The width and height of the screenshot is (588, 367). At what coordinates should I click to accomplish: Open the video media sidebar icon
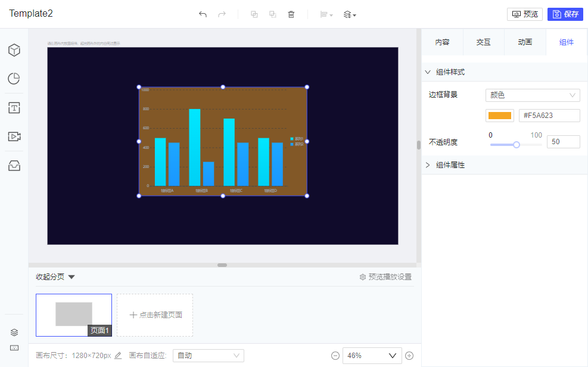[x=14, y=136]
